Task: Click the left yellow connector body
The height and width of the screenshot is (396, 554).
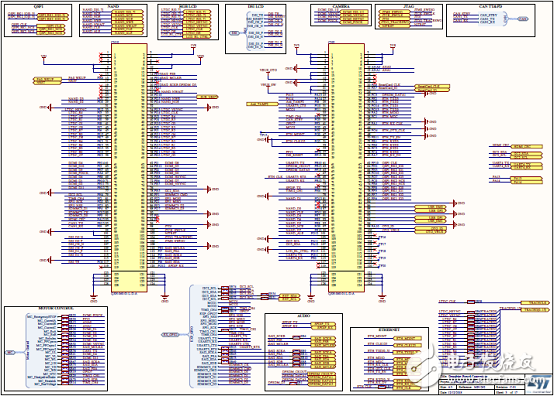Action: [x=129, y=168]
